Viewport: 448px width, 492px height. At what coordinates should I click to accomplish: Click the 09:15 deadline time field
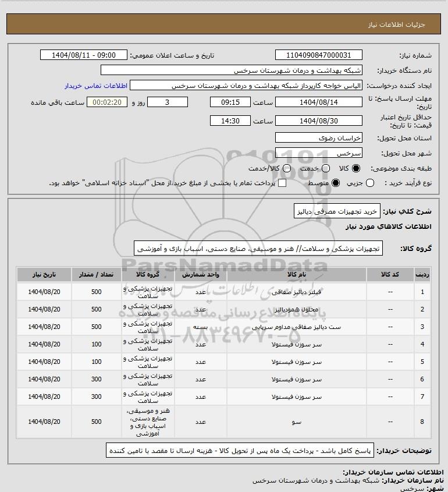pos(230,102)
